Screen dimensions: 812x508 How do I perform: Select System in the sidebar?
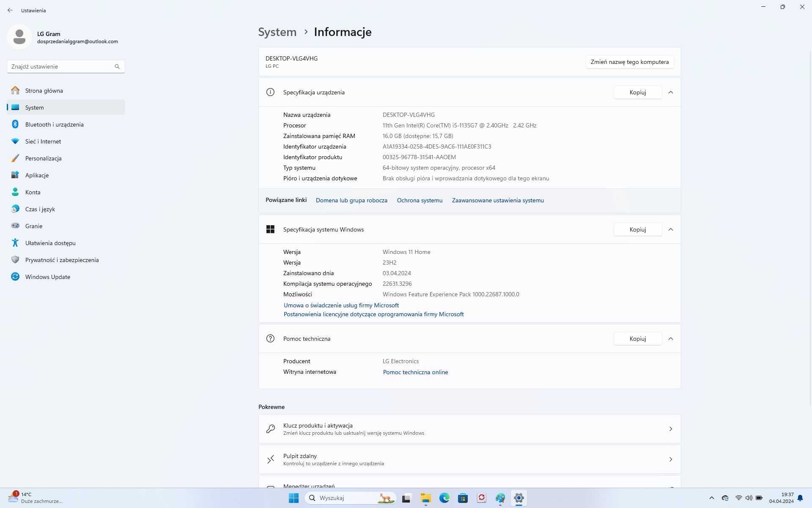[x=66, y=108]
